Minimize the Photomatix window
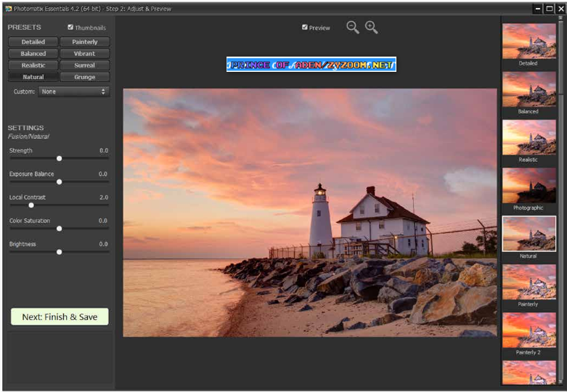567x392 pixels. 538,8
